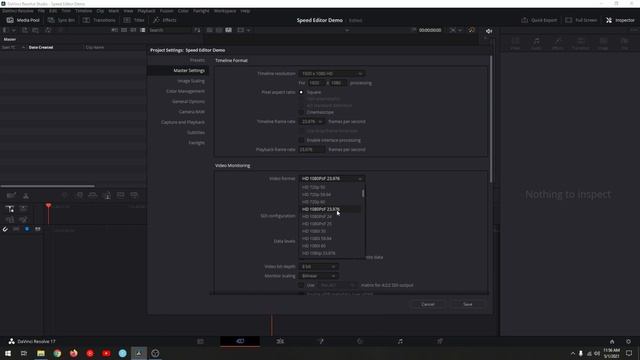The height and width of the screenshot is (360, 640).
Task: Open the Workspace menu
Action: coord(225,11)
